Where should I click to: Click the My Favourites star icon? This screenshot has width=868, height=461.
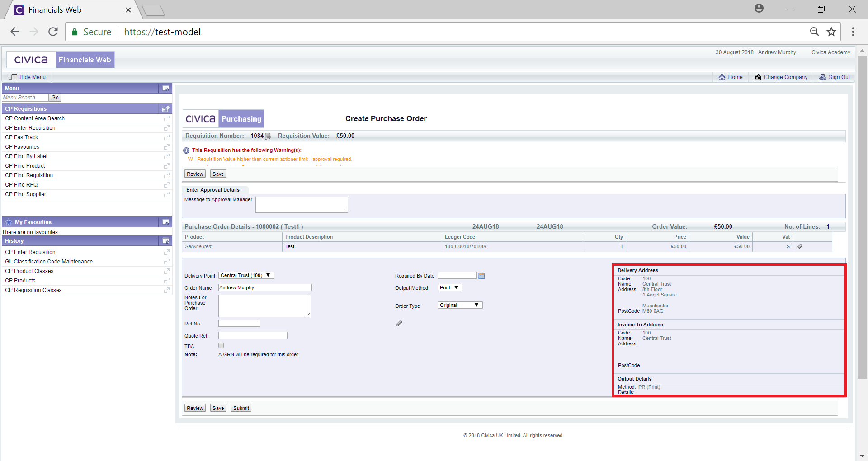9,222
